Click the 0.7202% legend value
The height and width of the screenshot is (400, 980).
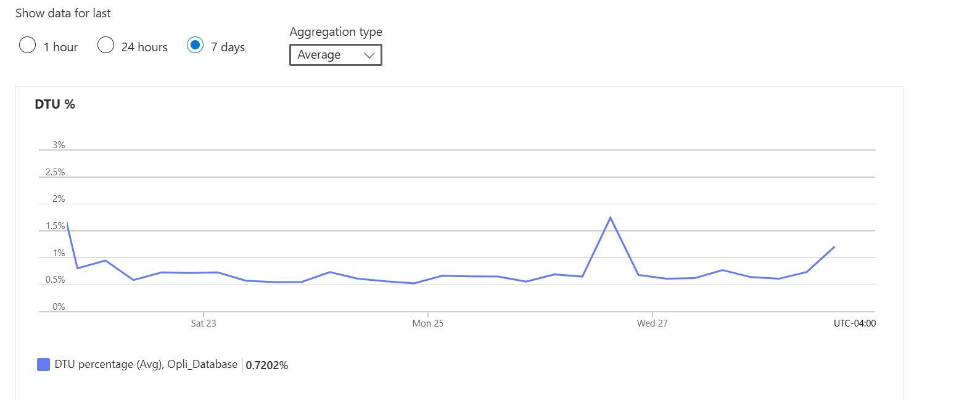tap(266, 365)
